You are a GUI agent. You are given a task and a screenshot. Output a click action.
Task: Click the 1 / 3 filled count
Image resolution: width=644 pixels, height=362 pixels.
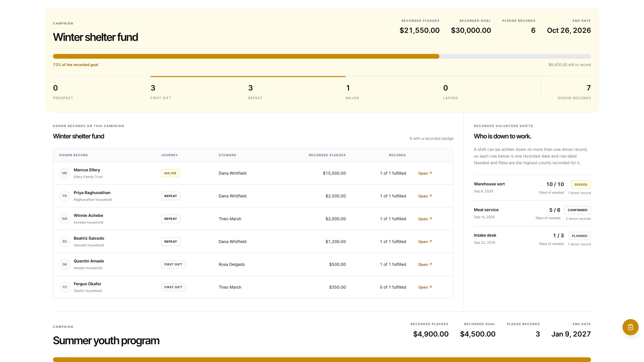coord(558,235)
